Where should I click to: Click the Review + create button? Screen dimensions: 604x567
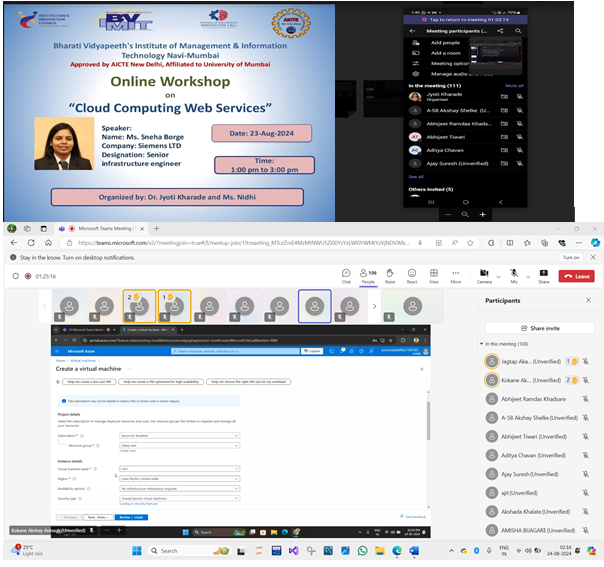(132, 518)
